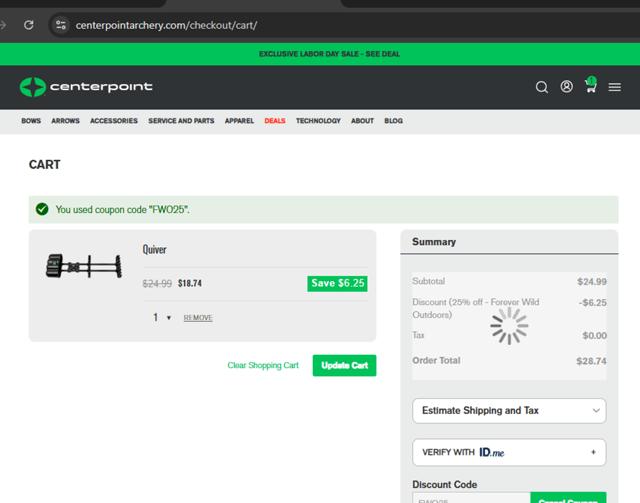Click the Order Total amount $28.74

591,361
